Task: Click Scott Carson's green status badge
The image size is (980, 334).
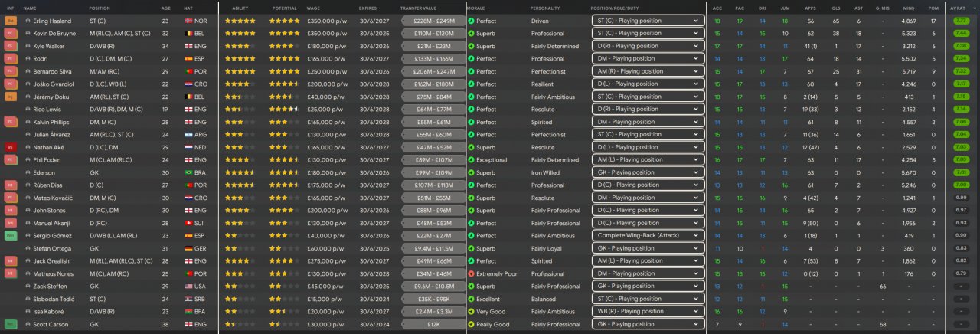Action: 11,324
